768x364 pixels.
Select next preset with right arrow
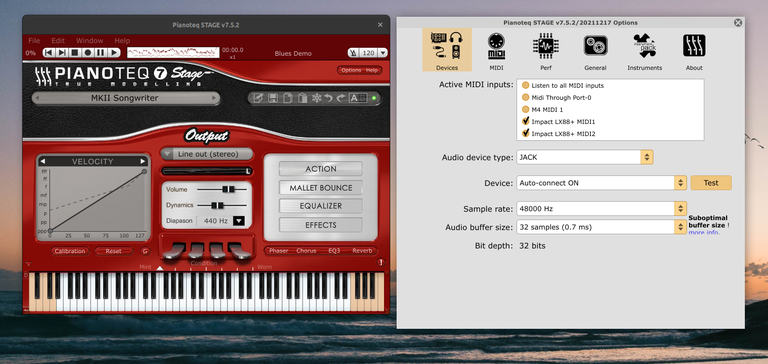click(x=214, y=98)
